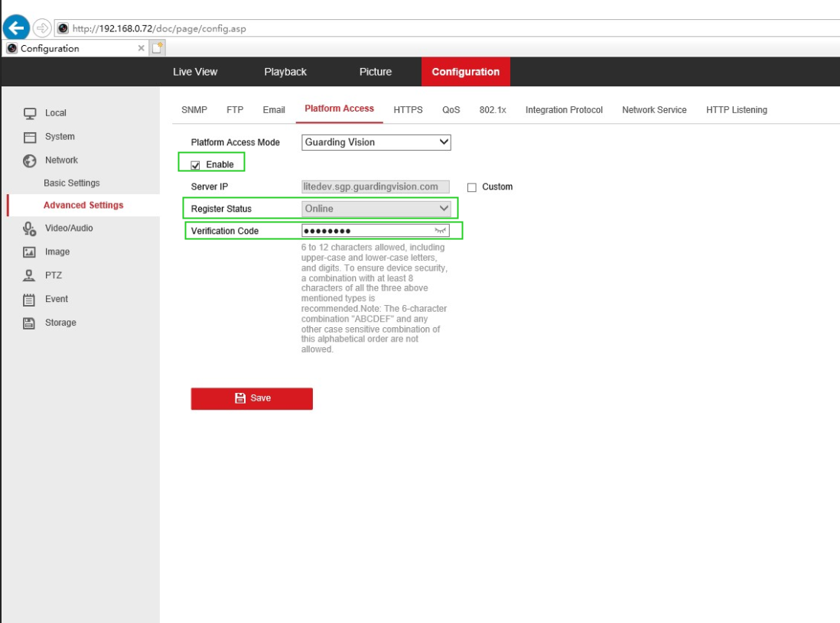Click the System window icon
Viewport: 840px width, 623px height.
30,137
